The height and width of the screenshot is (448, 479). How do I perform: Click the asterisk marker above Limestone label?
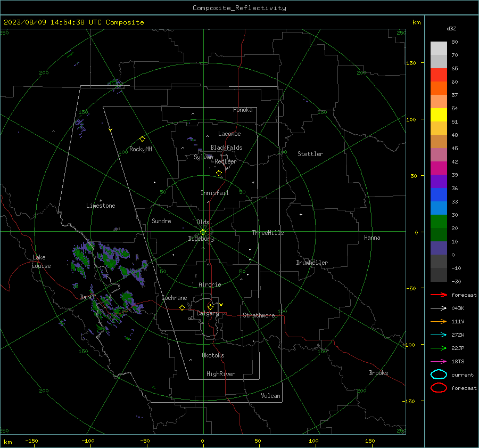pos(101,201)
